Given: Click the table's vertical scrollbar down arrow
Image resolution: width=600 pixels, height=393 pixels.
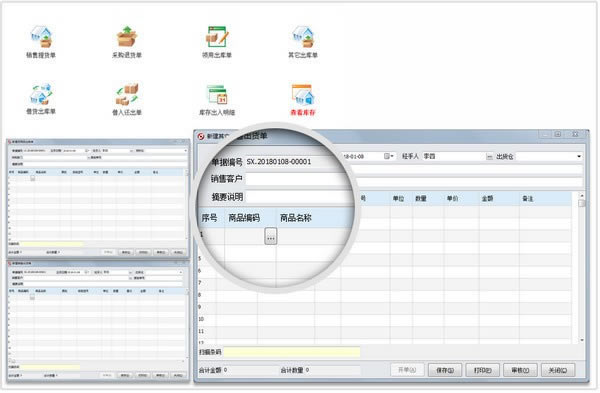Looking at the screenshot, I should click(582, 340).
